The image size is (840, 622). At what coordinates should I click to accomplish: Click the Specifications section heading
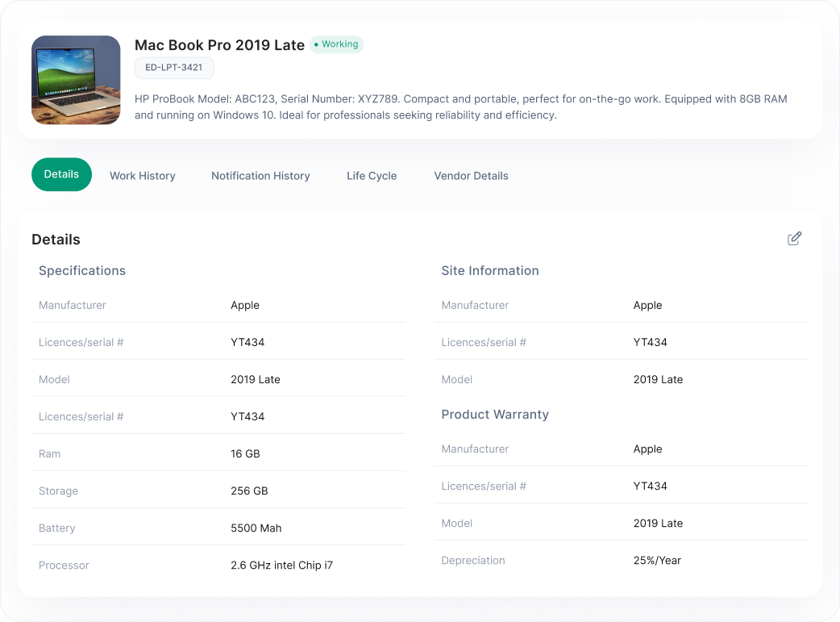(82, 271)
